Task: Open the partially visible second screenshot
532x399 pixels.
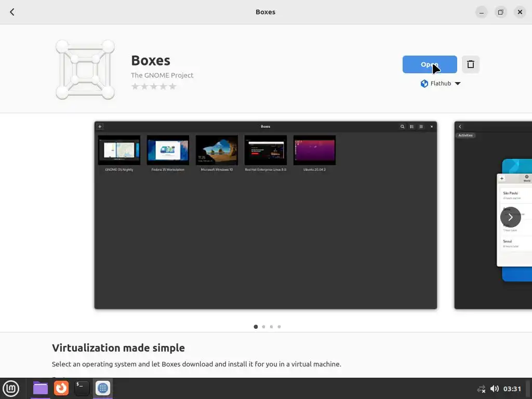Action: point(493,215)
